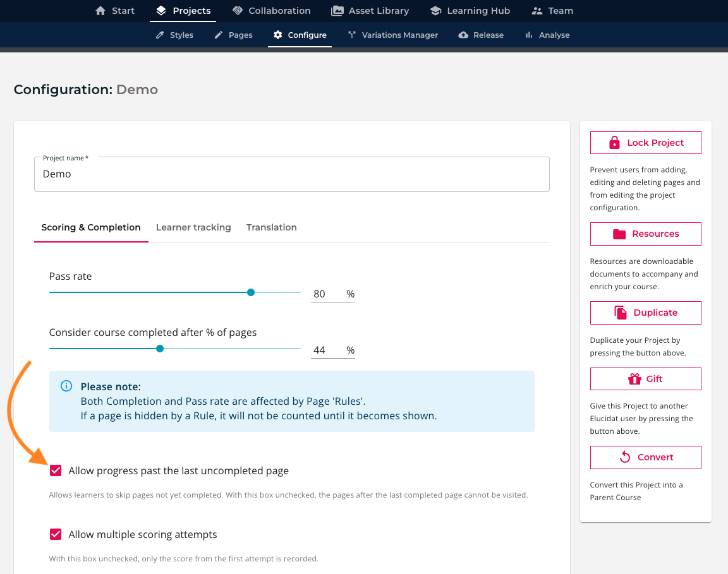This screenshot has height=574, width=728.
Task: Click the rotate arrow icon on Convert
Action: point(625,457)
